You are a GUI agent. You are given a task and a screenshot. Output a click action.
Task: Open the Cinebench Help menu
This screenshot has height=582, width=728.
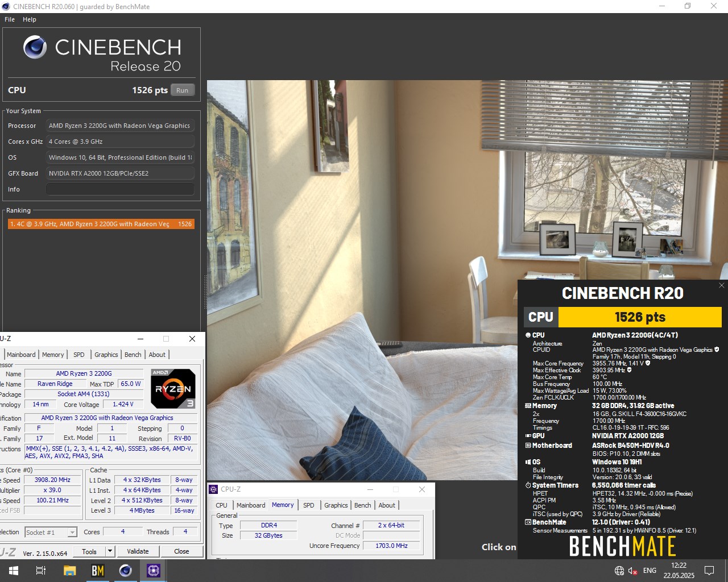(x=30, y=19)
